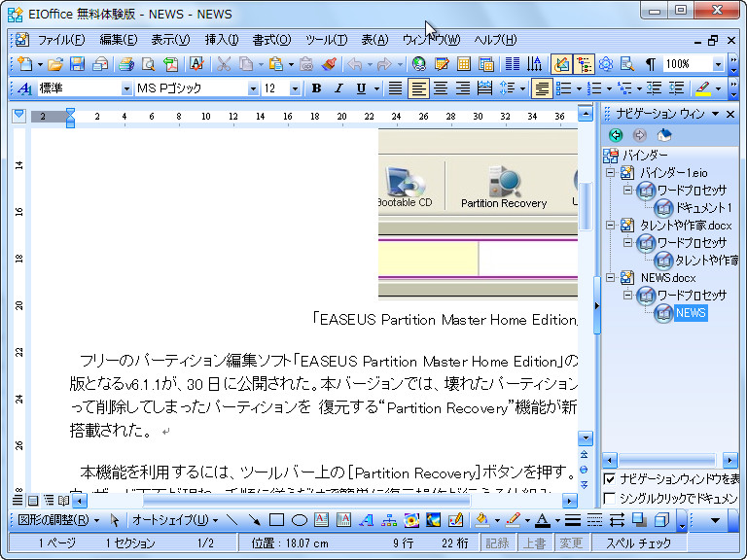Set justified text alignment
This screenshot has height=560, width=747.
coord(395,88)
